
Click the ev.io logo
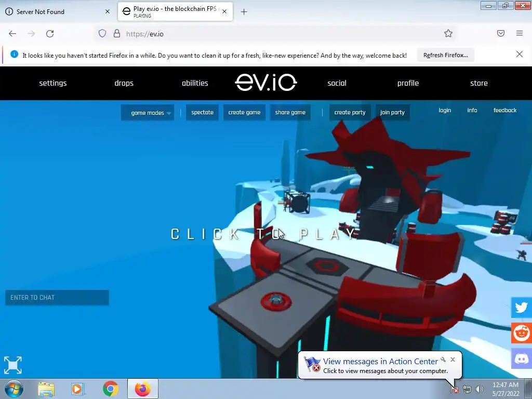(x=266, y=83)
